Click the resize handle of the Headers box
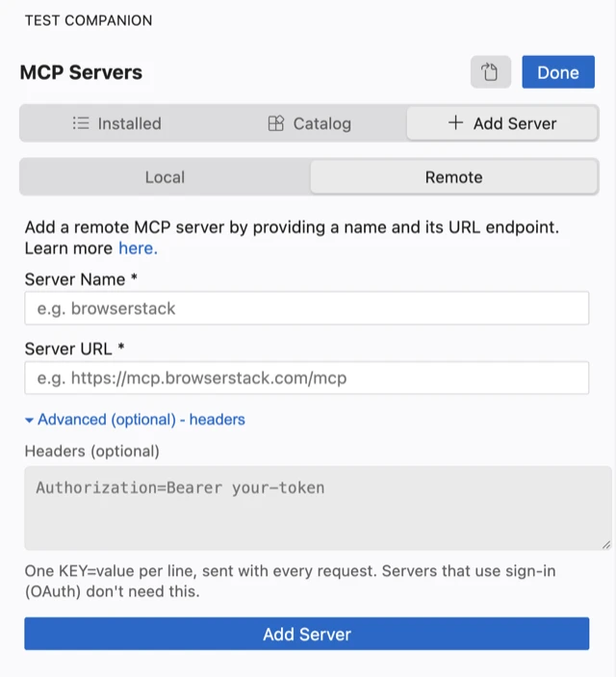Image resolution: width=616 pixels, height=677 pixels. coord(606,545)
